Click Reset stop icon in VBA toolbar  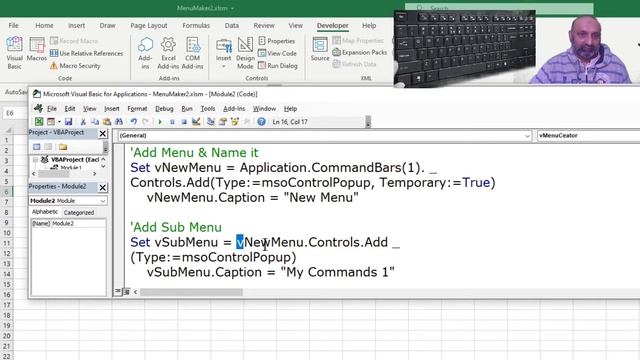tap(184, 122)
